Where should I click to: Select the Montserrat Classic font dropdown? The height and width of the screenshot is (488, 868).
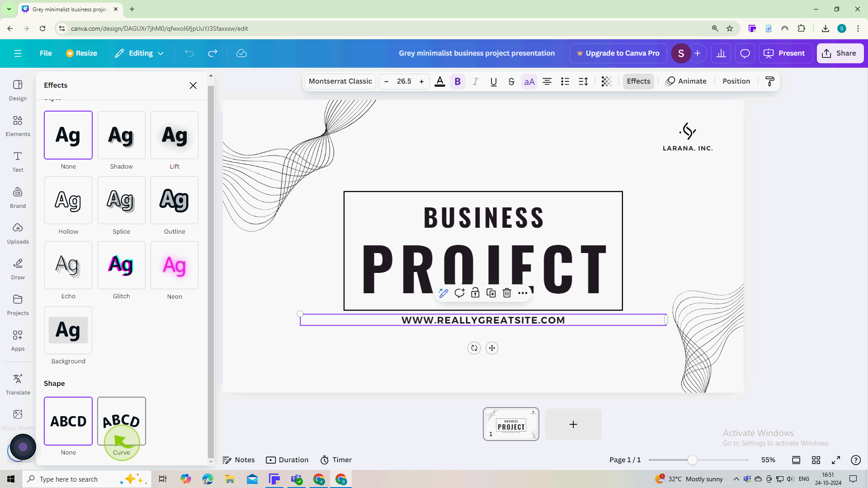pyautogui.click(x=340, y=81)
